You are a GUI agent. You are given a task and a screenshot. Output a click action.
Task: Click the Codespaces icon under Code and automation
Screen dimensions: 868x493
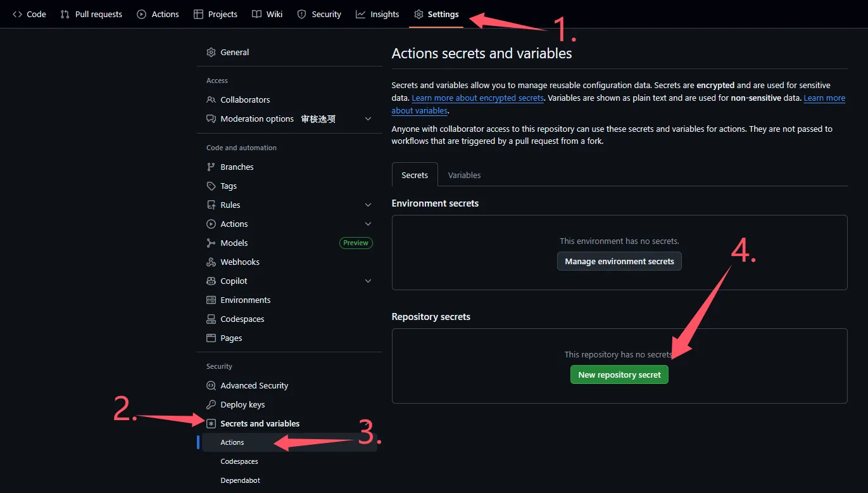point(211,319)
